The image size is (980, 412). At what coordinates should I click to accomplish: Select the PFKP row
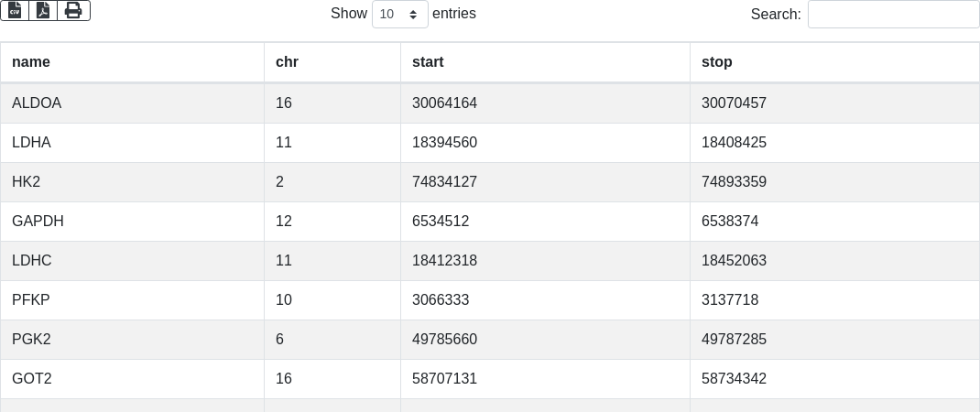pyautogui.click(x=490, y=300)
